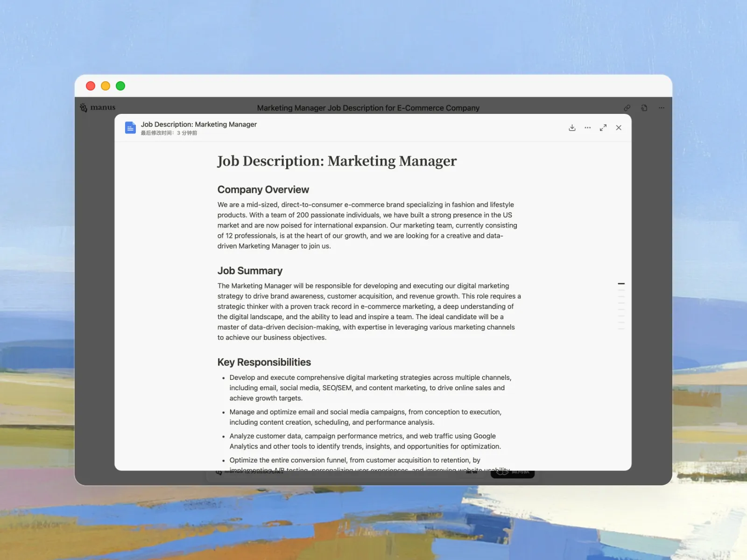The width and height of the screenshot is (747, 560).
Task: Click the 'Job Summary' section heading
Action: pyautogui.click(x=250, y=271)
